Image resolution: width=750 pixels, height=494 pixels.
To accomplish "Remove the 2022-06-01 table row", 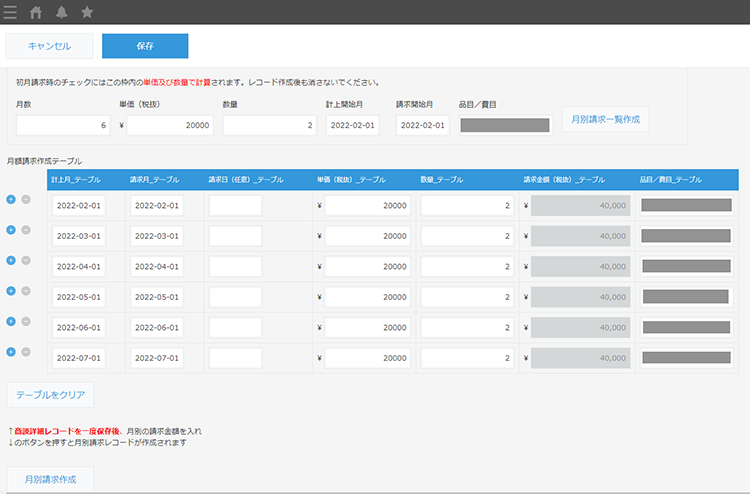I will pos(26,321).
